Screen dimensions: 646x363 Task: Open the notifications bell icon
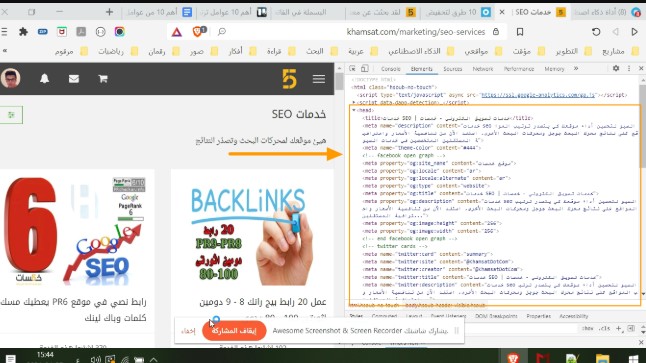(44, 79)
